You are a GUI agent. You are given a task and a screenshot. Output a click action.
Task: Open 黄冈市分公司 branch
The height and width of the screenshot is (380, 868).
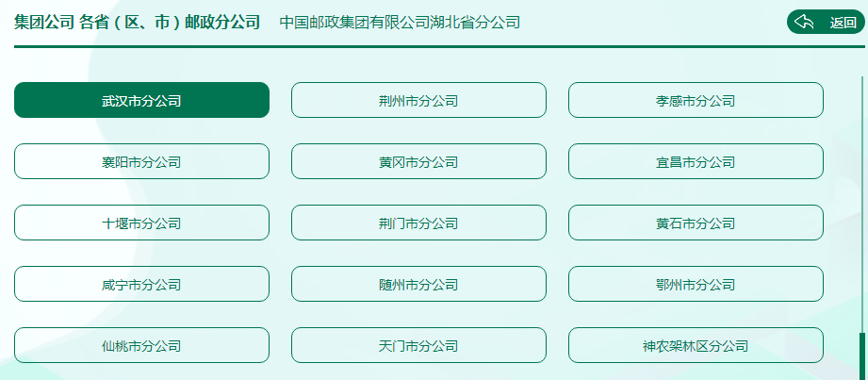click(418, 161)
